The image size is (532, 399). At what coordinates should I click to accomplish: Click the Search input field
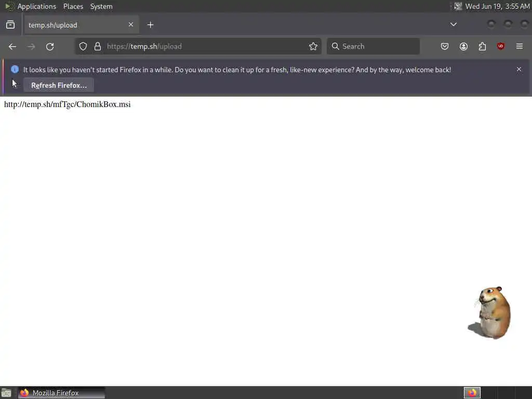(373, 46)
